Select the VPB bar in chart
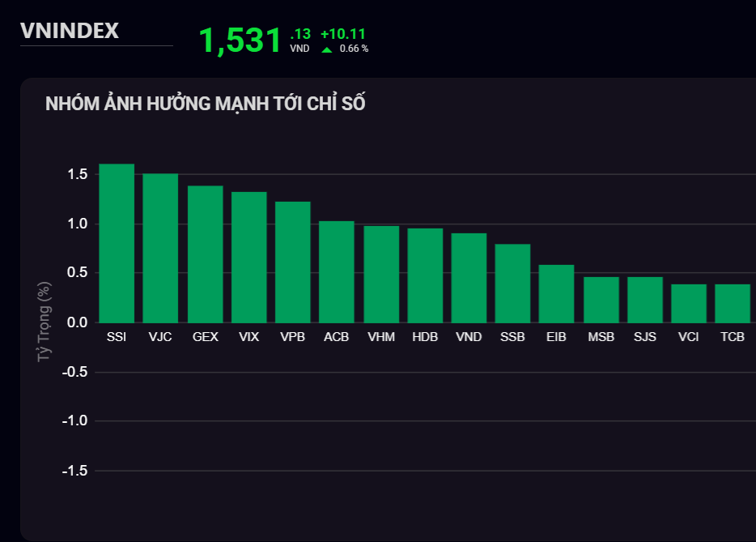Viewport: 756px width, 542px height. pos(293,262)
